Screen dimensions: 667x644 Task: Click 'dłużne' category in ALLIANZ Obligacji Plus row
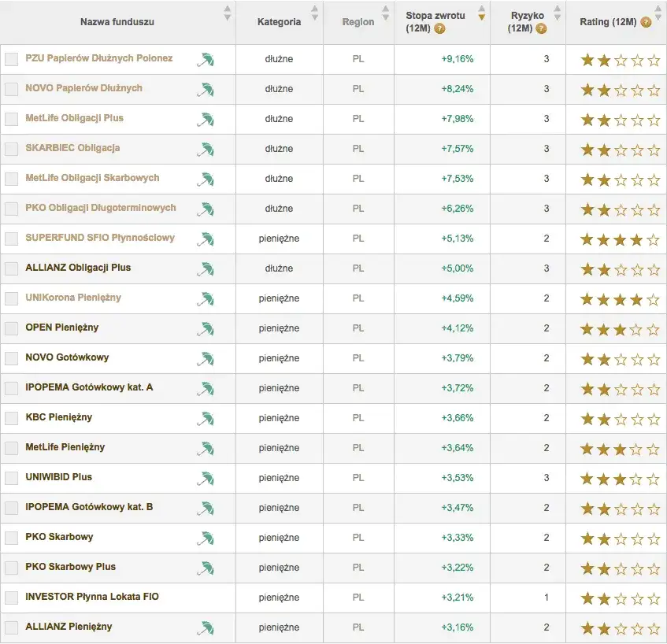pyautogui.click(x=279, y=268)
